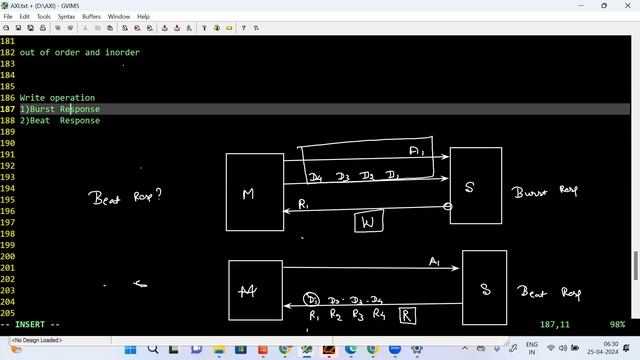Open the Window menu
The width and height of the screenshot is (640, 360).
pyautogui.click(x=119, y=16)
